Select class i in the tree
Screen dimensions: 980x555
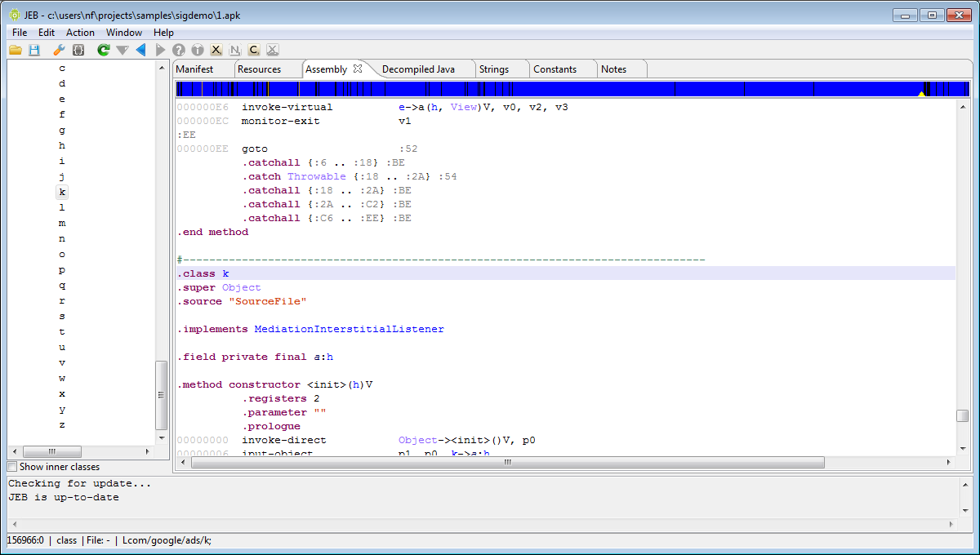pos(62,162)
